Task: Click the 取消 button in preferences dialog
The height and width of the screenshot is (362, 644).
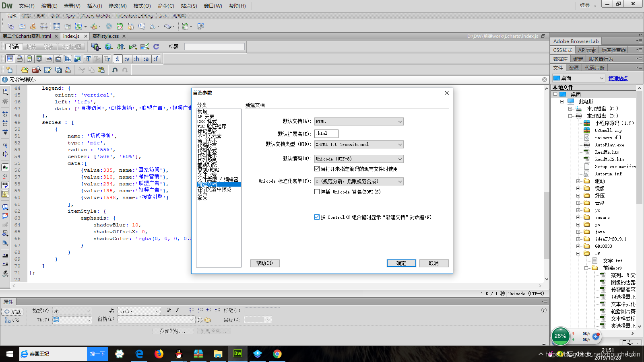Action: (434, 263)
